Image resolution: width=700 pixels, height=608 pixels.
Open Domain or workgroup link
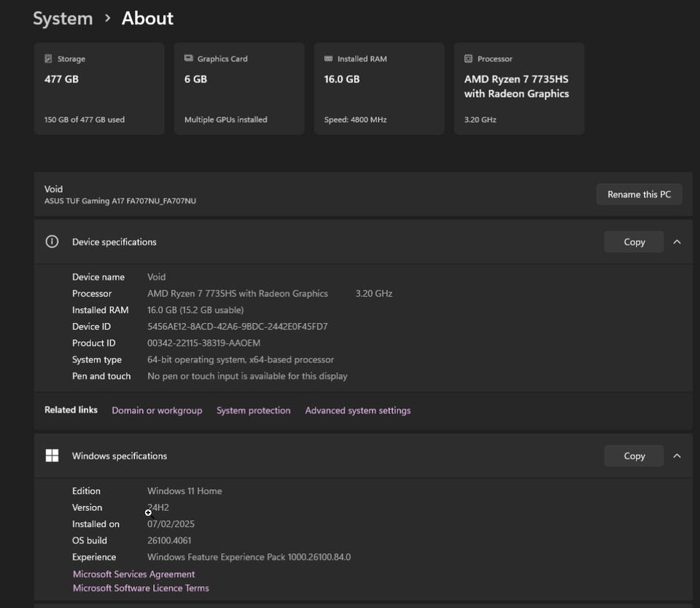coord(157,410)
